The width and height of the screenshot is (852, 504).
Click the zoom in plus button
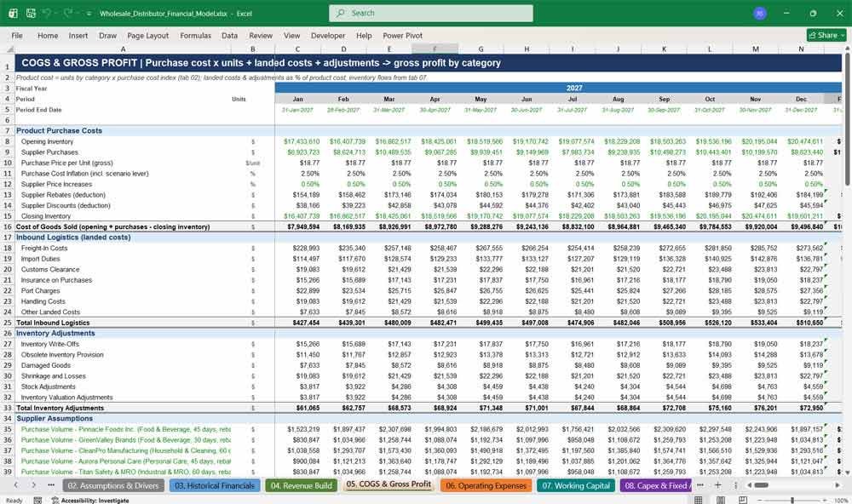click(x=826, y=500)
